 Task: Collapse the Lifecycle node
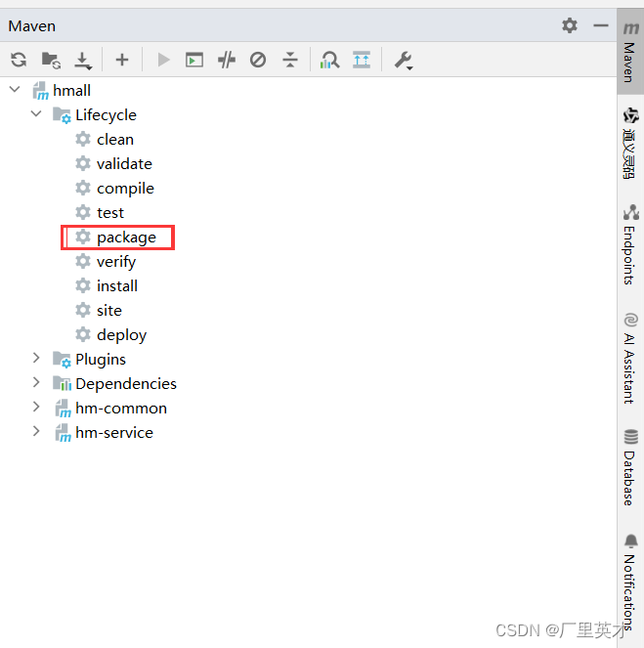[37, 113]
